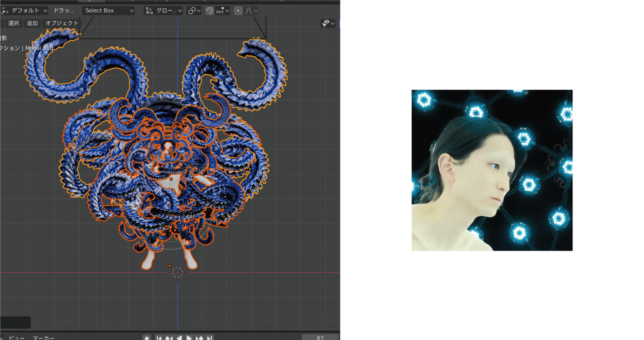Screen dimensions: 644x340
Task: Open the グロー transform orientation dropdown
Action: pos(164,11)
